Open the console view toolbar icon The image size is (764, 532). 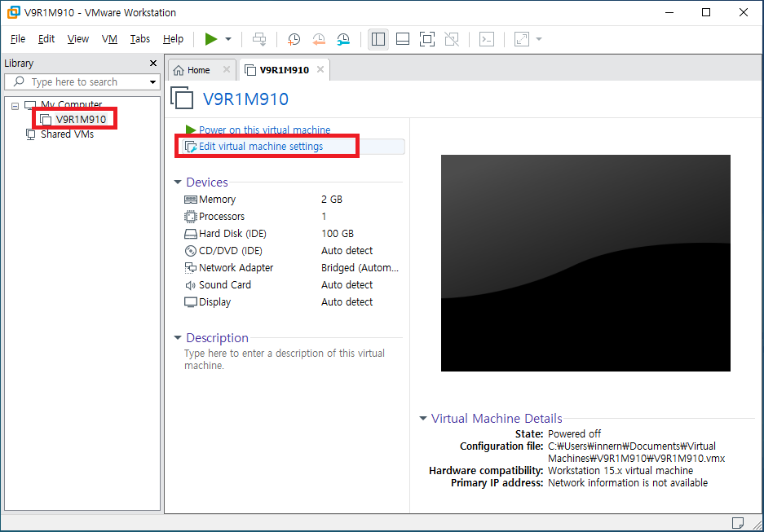[x=487, y=39]
